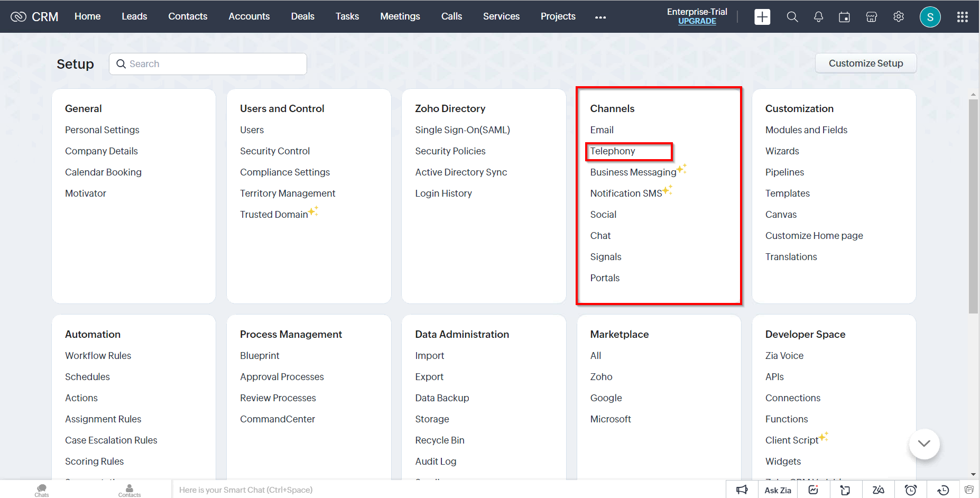
Task: Open the announcements megaphone icon
Action: tap(742, 490)
